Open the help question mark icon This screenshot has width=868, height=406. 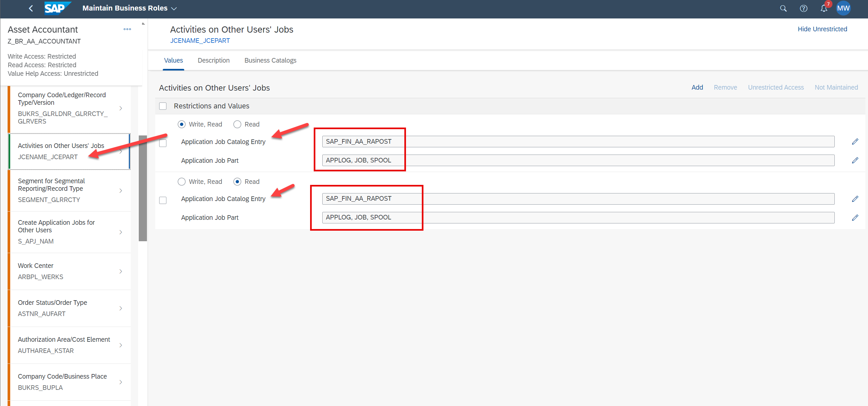pos(803,9)
